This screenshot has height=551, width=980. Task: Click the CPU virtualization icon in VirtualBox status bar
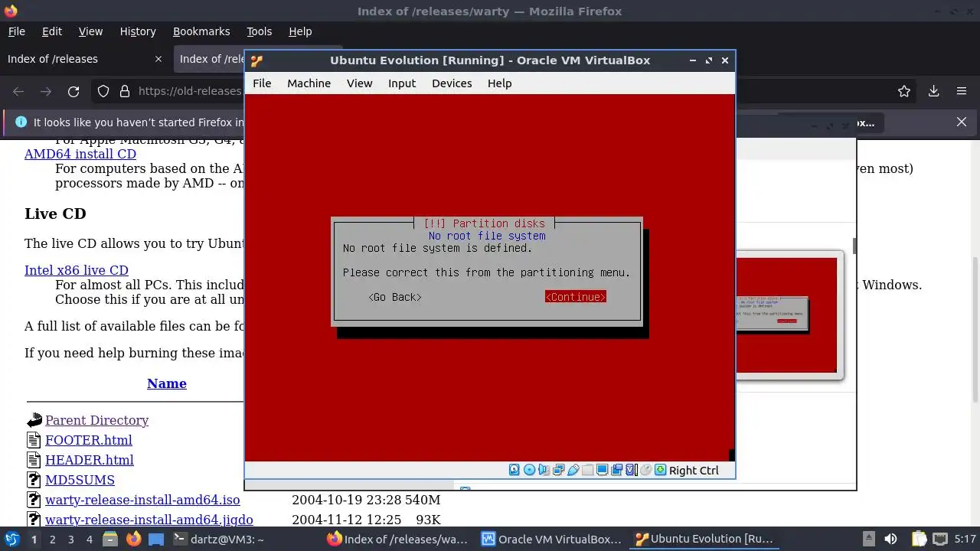coord(632,470)
